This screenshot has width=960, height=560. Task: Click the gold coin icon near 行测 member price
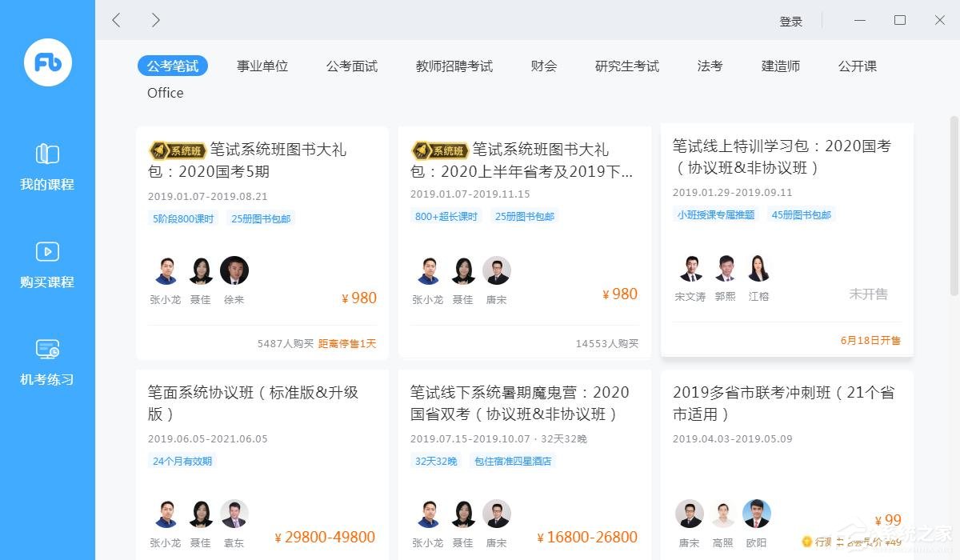(x=808, y=542)
